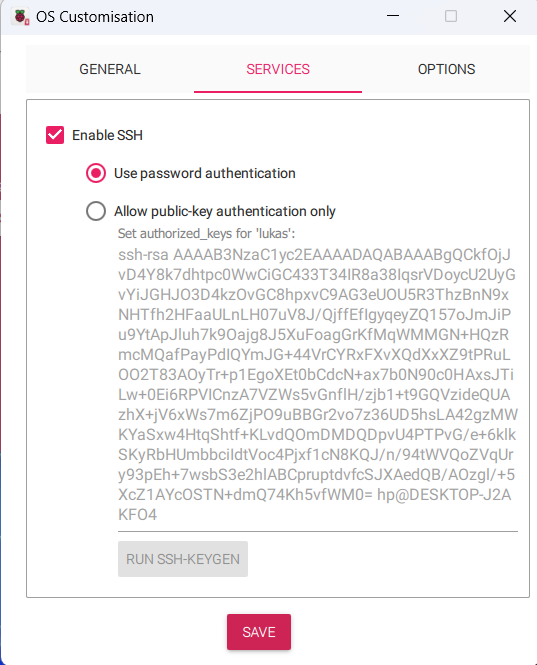This screenshot has height=665, width=537.
Task: Minimize the OS Customisation window
Action: pos(393,16)
